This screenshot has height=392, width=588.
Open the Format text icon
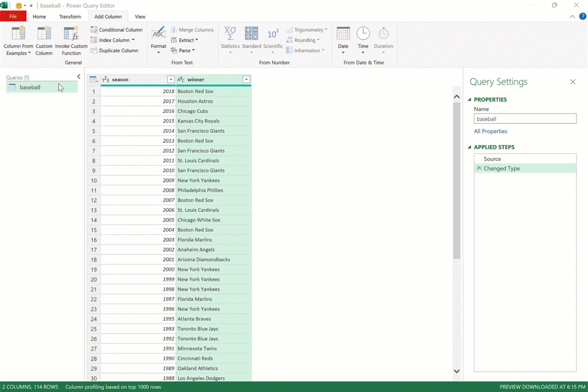coord(158,33)
